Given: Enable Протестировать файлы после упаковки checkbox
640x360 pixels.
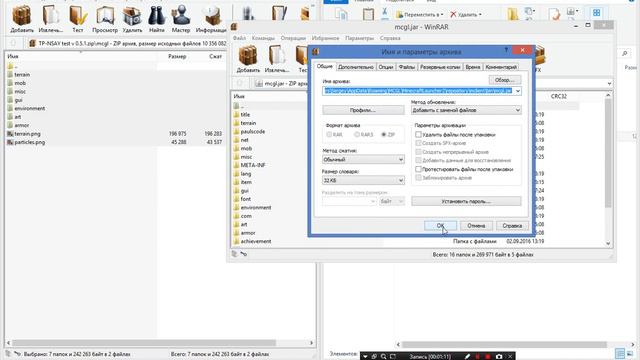Looking at the screenshot, I should tap(418, 169).
